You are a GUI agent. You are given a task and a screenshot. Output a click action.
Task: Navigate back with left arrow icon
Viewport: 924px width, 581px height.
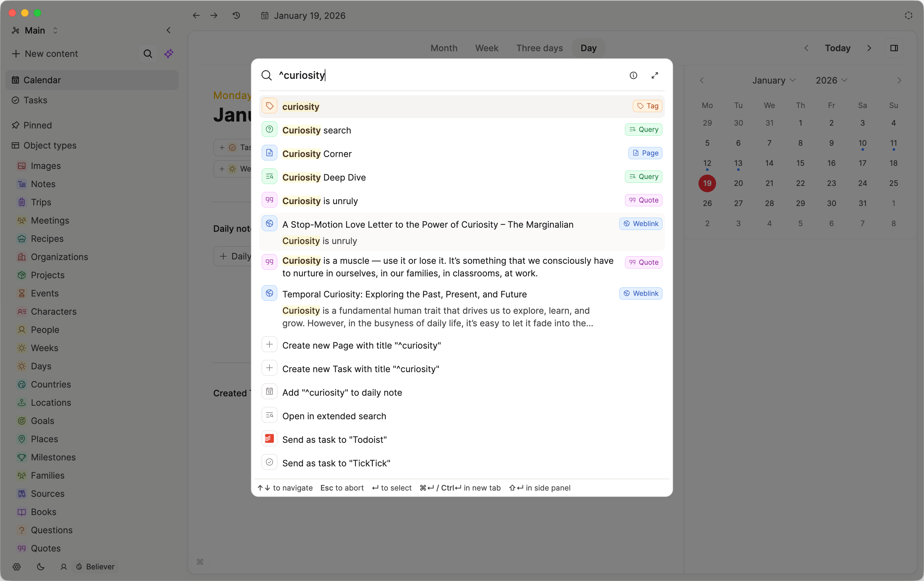tap(196, 15)
